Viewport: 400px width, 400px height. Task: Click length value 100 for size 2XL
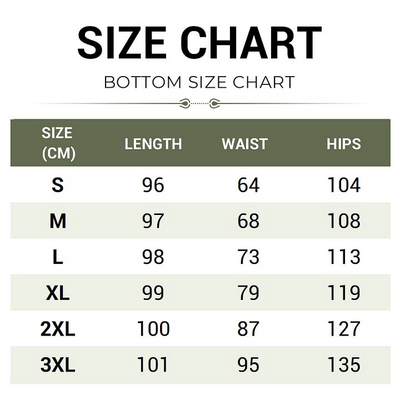click(x=153, y=329)
